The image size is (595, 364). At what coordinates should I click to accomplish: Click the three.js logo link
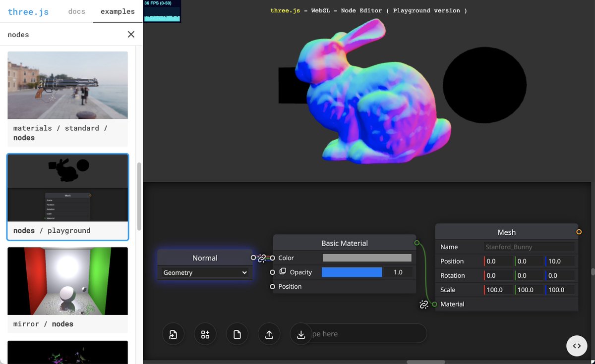pyautogui.click(x=28, y=11)
